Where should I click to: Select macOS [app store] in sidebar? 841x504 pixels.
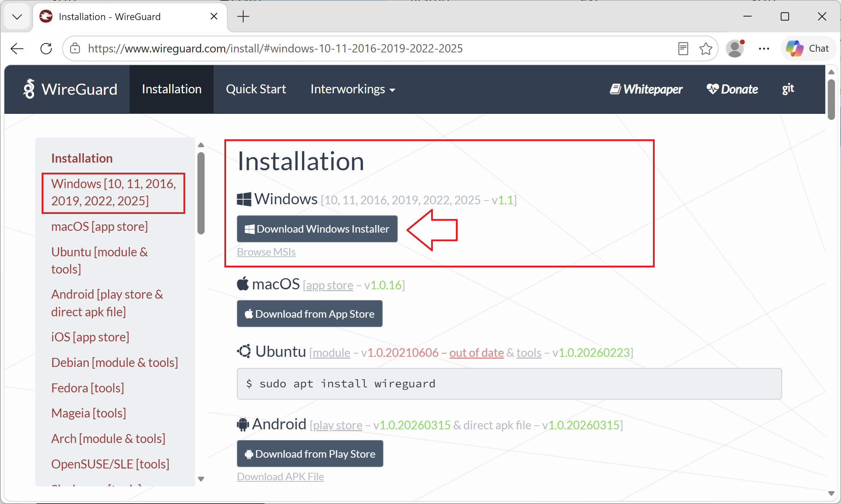99,227
